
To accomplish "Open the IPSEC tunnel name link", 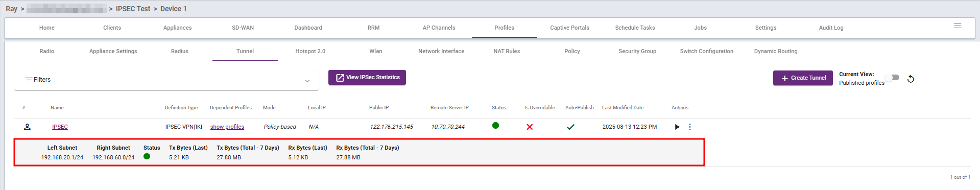I will tap(60, 127).
